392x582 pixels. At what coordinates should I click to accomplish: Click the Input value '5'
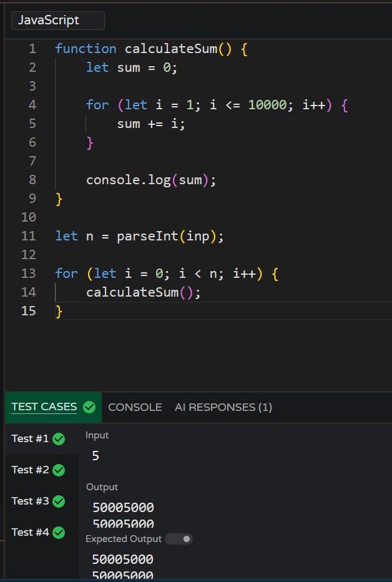point(96,455)
